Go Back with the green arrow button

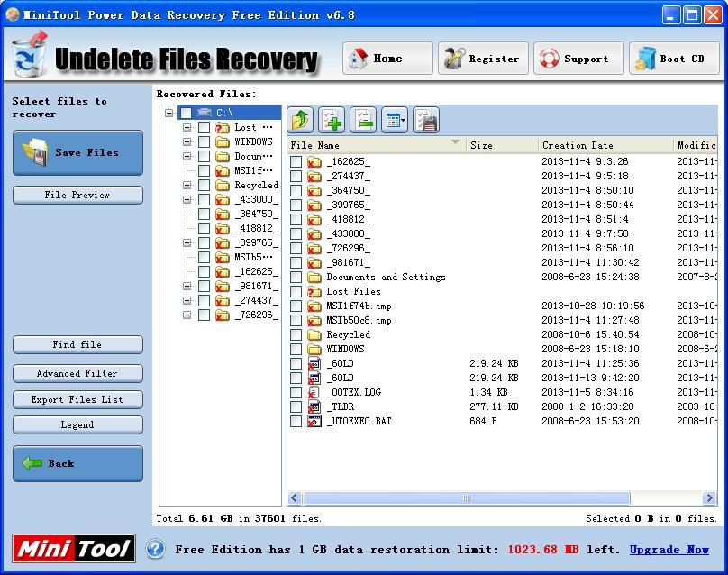[78, 463]
